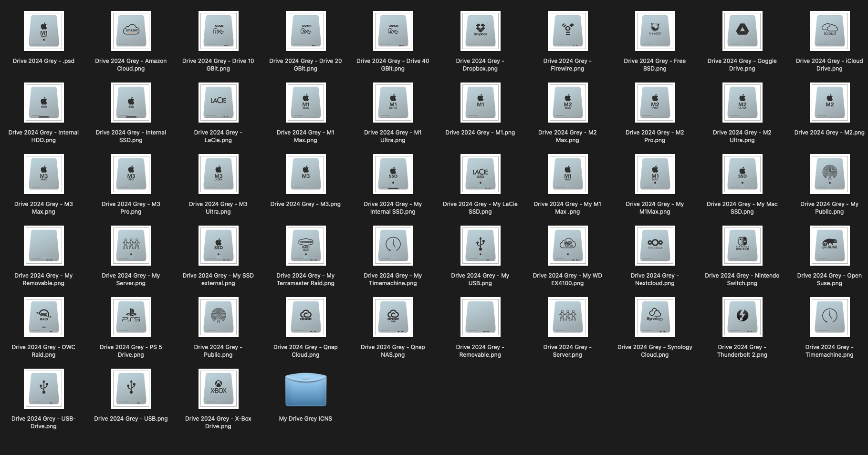Select the iCloud Drive icon

829,31
